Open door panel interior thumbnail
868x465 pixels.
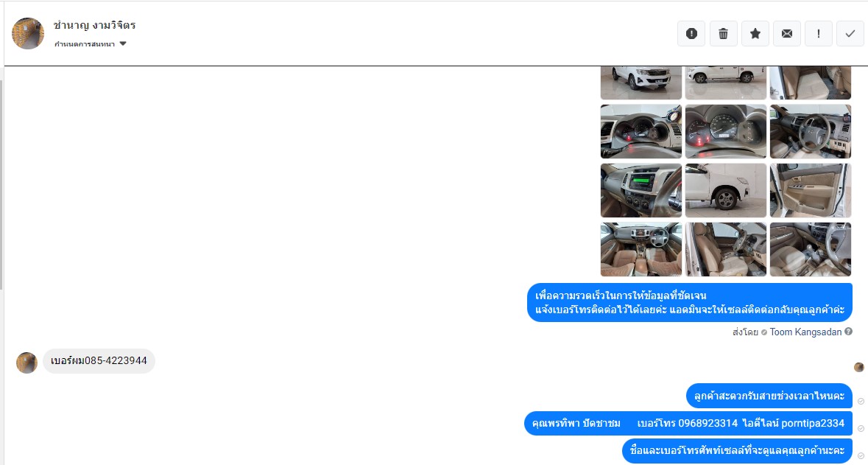pyautogui.click(x=811, y=190)
